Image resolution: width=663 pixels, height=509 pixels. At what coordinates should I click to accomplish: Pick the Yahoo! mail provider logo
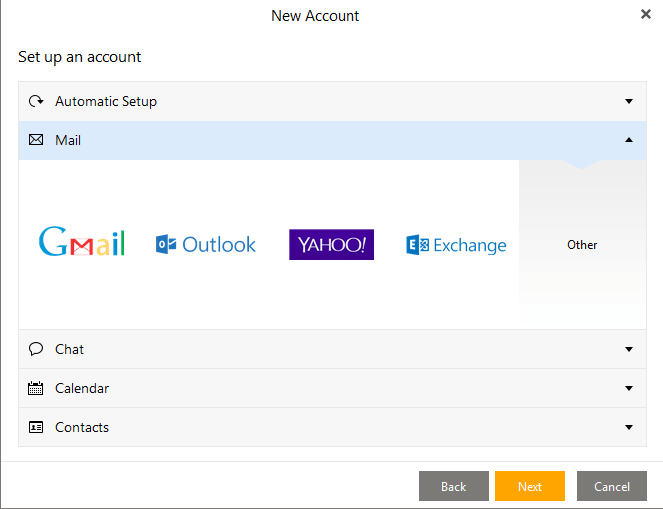coord(331,245)
